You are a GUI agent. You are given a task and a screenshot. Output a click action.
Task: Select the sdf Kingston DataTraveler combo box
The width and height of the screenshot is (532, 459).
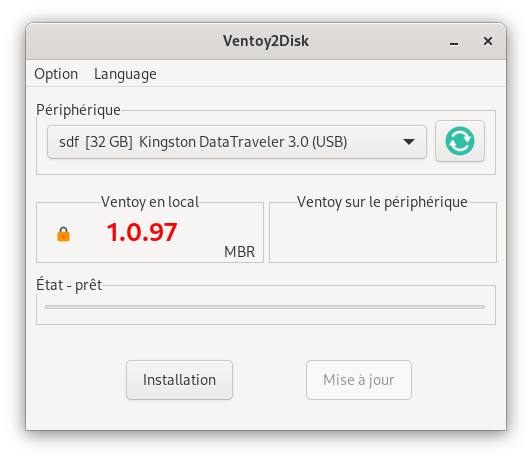pyautogui.click(x=237, y=142)
